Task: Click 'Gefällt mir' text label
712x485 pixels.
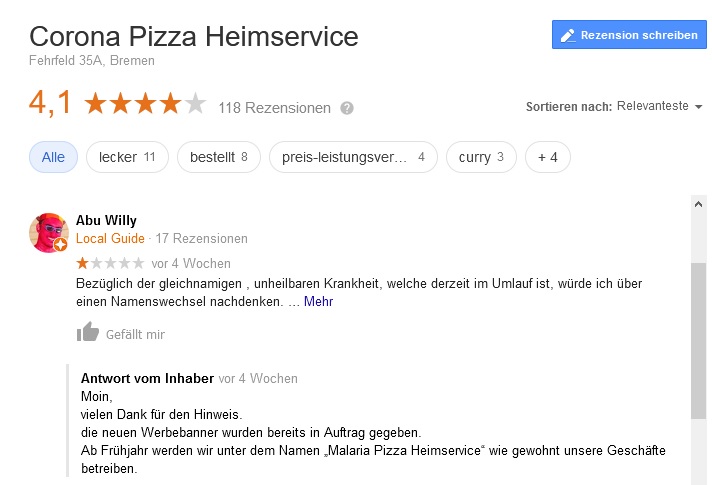Action: pyautogui.click(x=135, y=335)
